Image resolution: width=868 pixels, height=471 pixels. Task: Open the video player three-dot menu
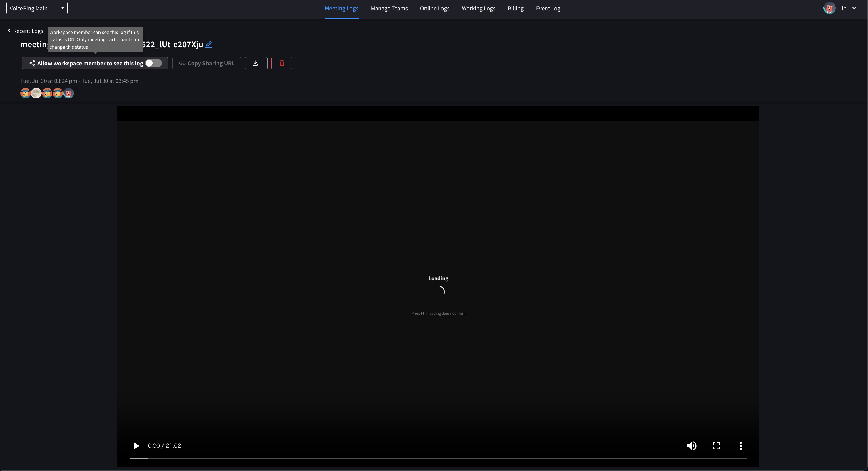(740, 445)
